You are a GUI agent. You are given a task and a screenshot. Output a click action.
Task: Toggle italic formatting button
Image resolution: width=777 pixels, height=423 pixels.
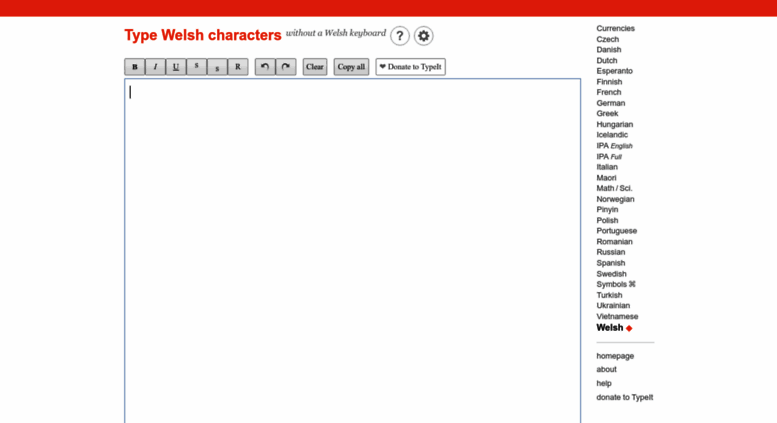click(155, 67)
